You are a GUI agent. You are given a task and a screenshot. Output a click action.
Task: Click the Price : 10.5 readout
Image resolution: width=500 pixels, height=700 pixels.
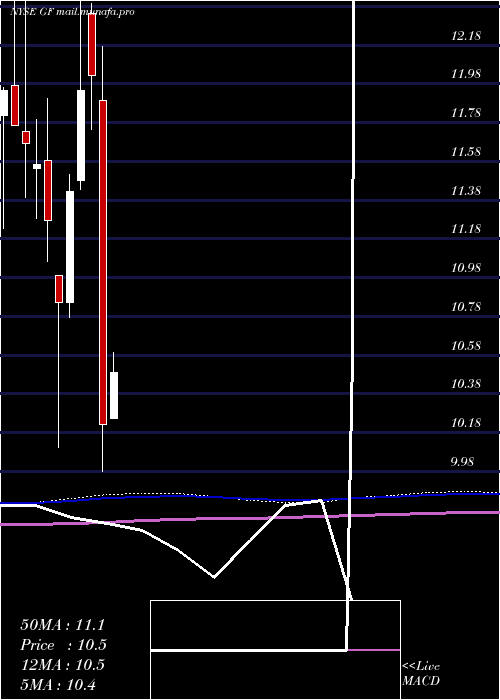(64, 645)
